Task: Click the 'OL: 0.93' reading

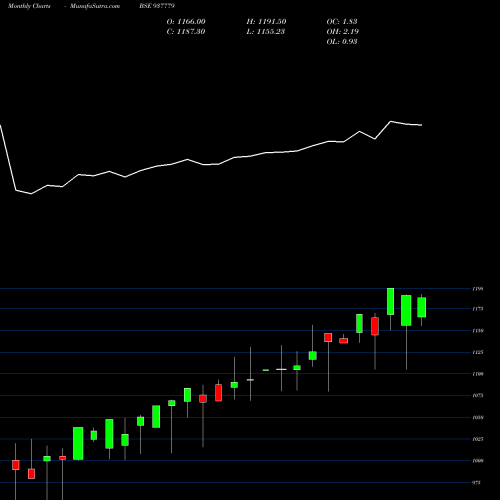Action: [342, 42]
